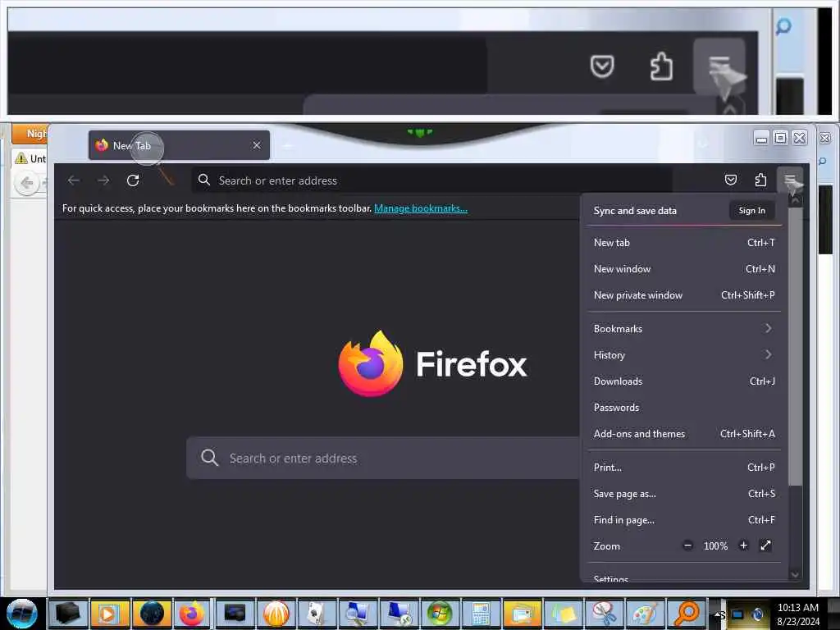Screen dimensions: 840x630
Task: Select the New Tab tab
Action: coord(179,145)
